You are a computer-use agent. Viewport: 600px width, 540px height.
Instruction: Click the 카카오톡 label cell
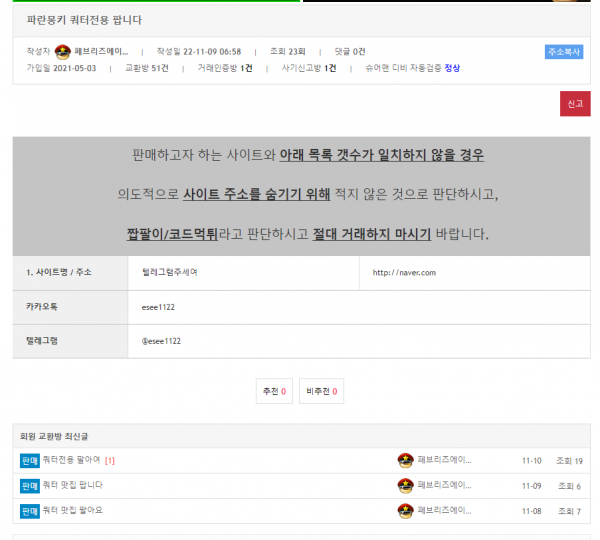coord(70,307)
